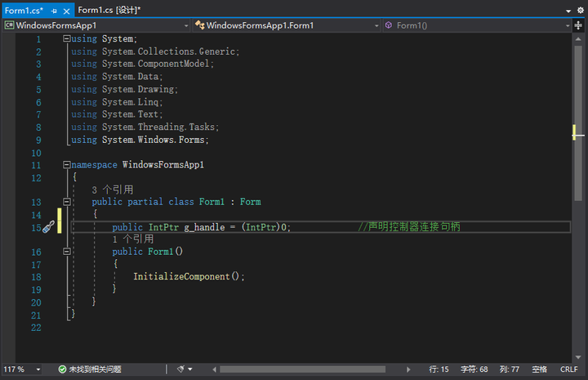Click the '列: 77' column indicator
This screenshot has width=588, height=380.
click(510, 369)
